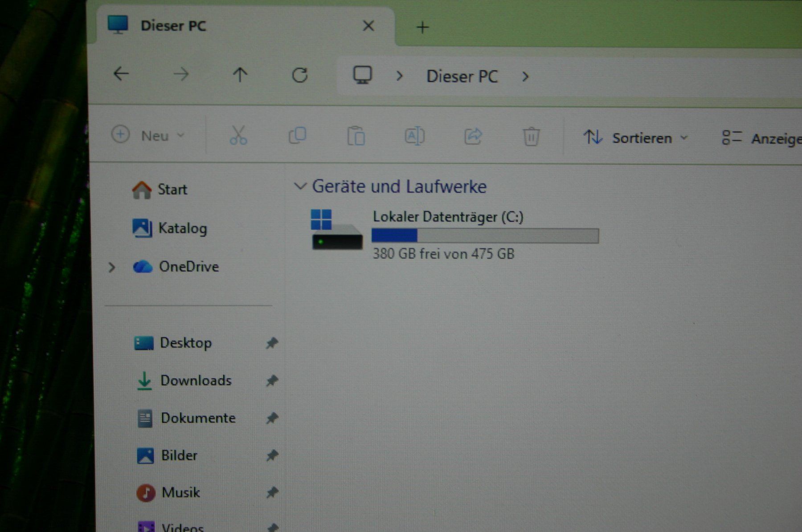Click the Rename toolbar icon
The width and height of the screenshot is (802, 532).
coord(414,136)
